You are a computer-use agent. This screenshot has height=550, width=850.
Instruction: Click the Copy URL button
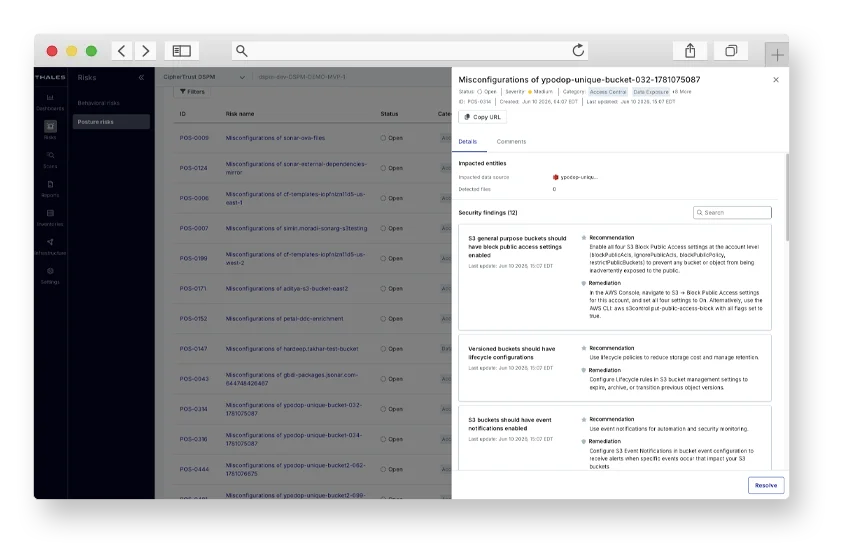point(482,117)
